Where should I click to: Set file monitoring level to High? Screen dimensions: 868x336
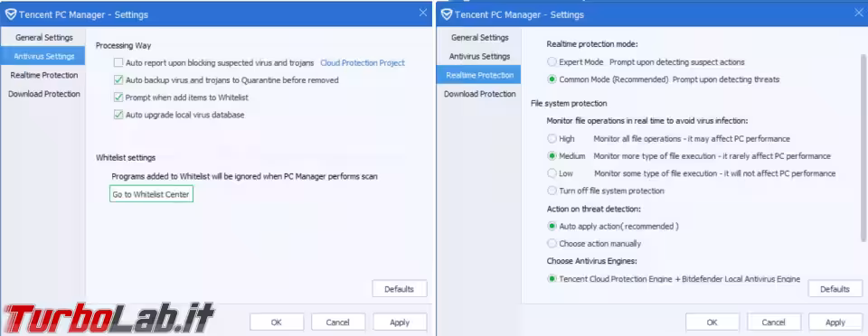click(552, 139)
